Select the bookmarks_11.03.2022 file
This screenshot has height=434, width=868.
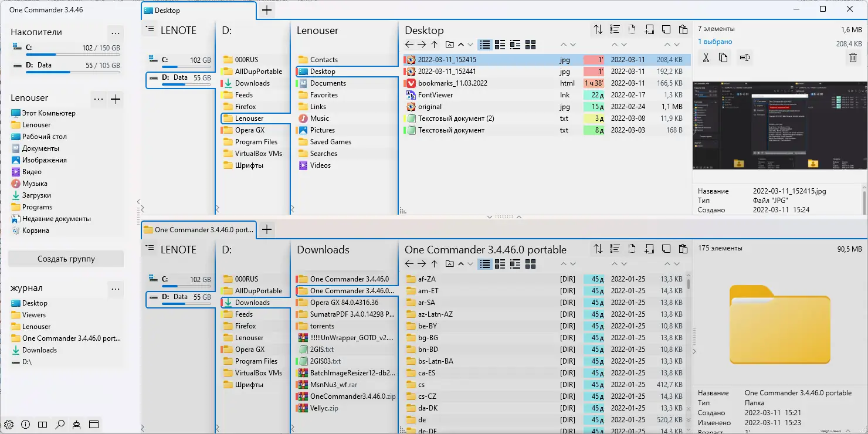(547, 83)
